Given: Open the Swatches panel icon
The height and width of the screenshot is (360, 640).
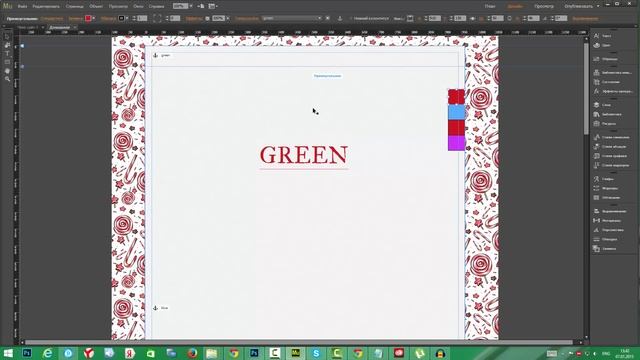Looking at the screenshot, I should 596,59.
